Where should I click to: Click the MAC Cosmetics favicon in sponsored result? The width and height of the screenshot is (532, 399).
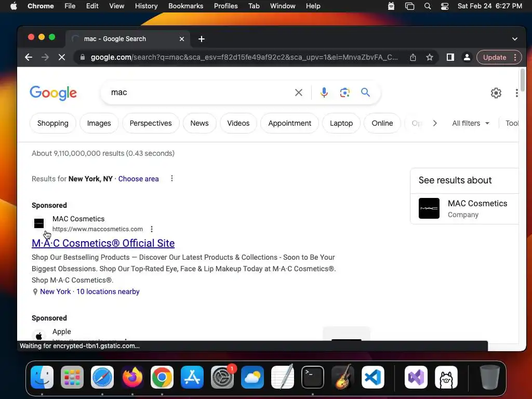point(39,223)
